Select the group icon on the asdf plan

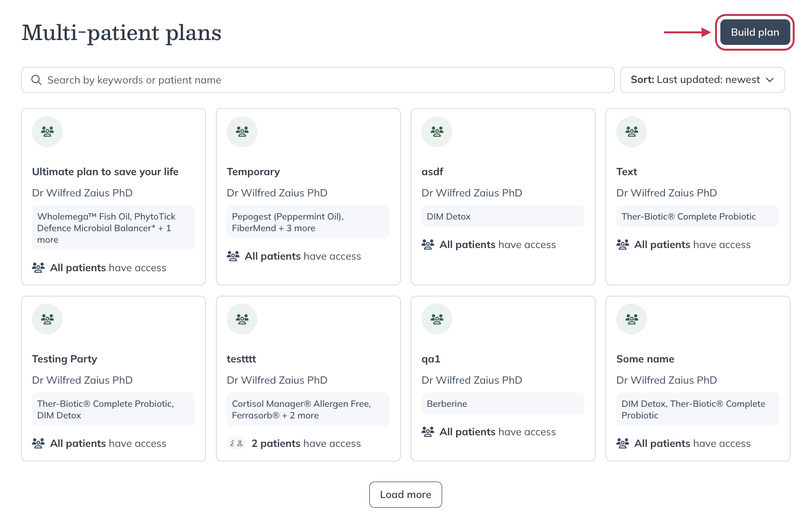(x=436, y=131)
